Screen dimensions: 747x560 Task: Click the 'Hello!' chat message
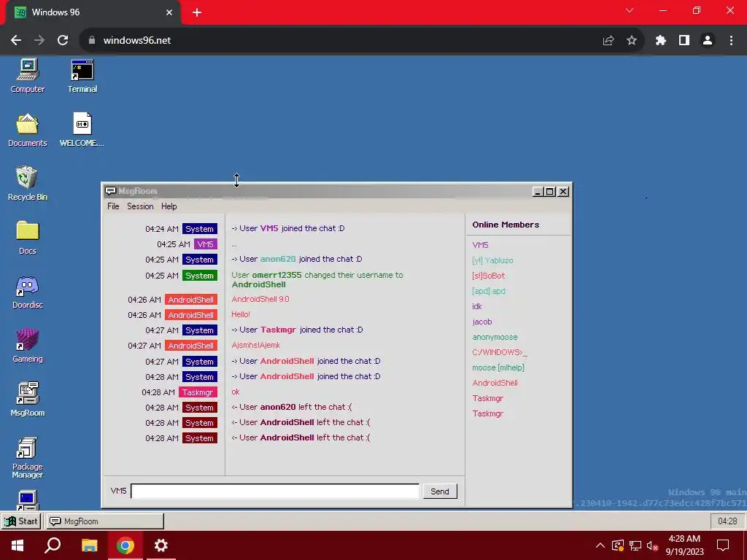(241, 314)
